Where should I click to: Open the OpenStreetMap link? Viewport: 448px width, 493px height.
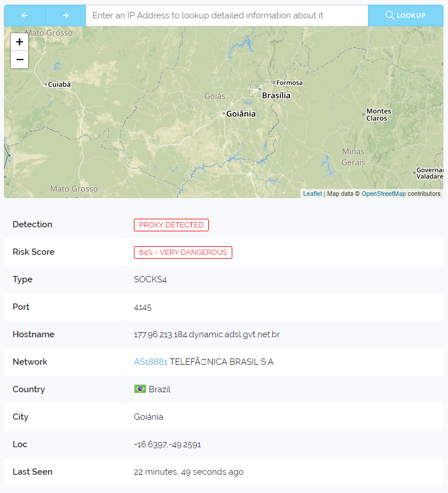coord(383,194)
